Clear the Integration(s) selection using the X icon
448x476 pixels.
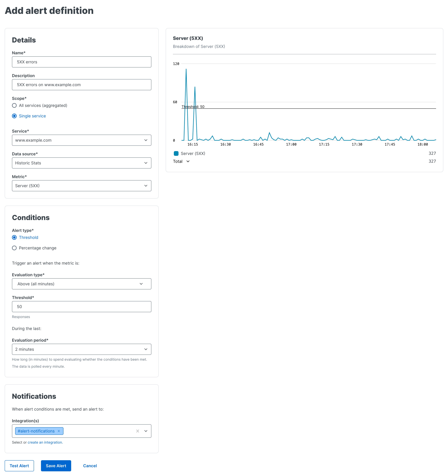pyautogui.click(x=138, y=431)
